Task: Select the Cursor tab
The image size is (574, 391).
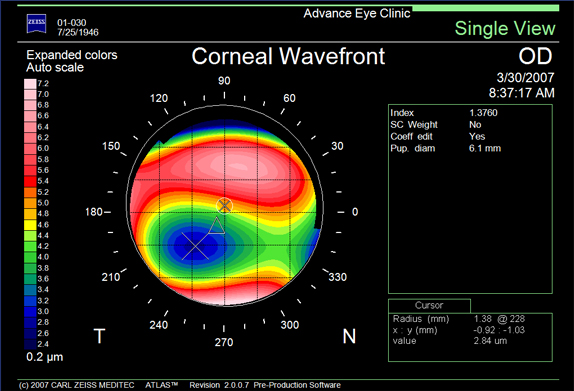Action: [x=429, y=305]
